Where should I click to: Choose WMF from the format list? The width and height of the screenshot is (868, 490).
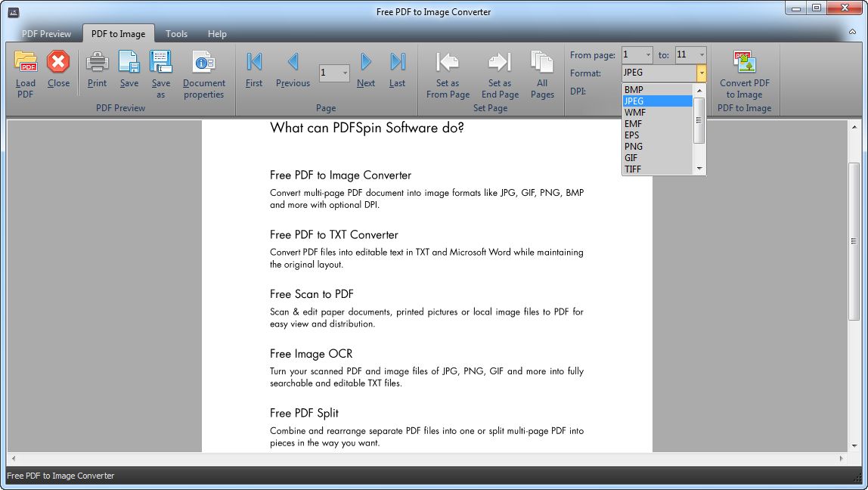click(x=658, y=113)
